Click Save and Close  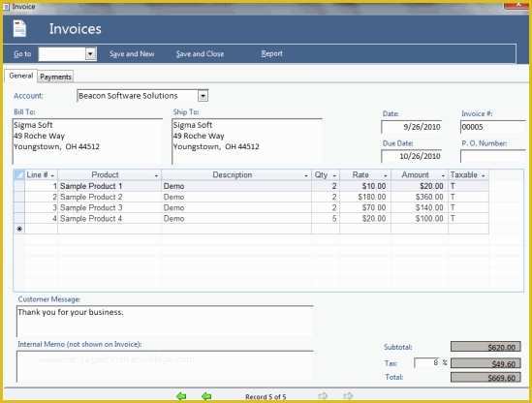[x=200, y=54]
